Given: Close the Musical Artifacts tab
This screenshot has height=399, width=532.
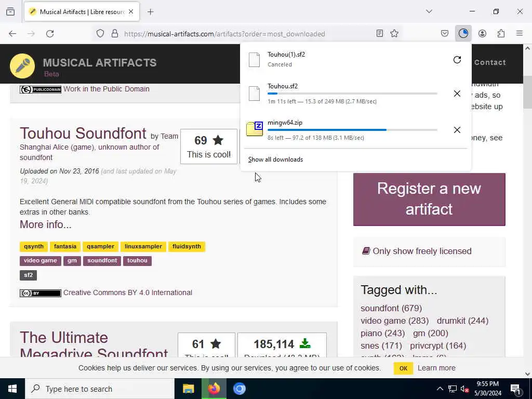Looking at the screenshot, I should [131, 12].
